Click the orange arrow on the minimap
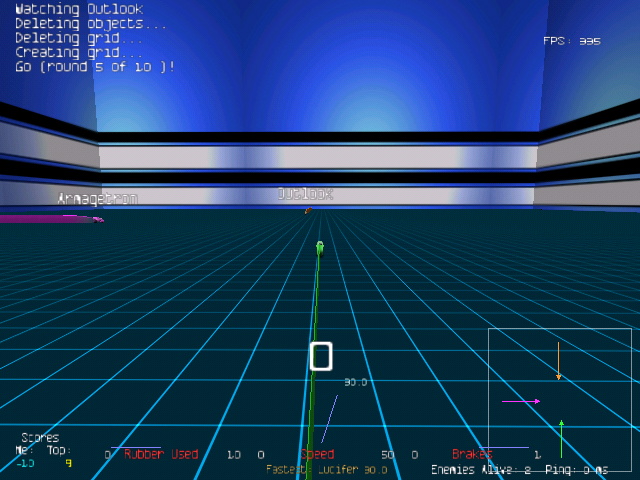 (x=558, y=362)
